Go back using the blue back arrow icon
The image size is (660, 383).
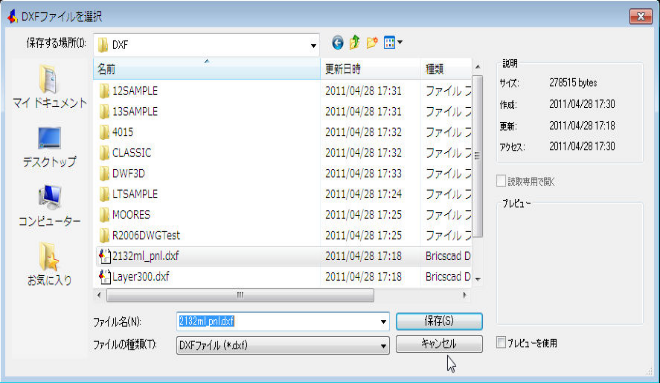[x=338, y=43]
